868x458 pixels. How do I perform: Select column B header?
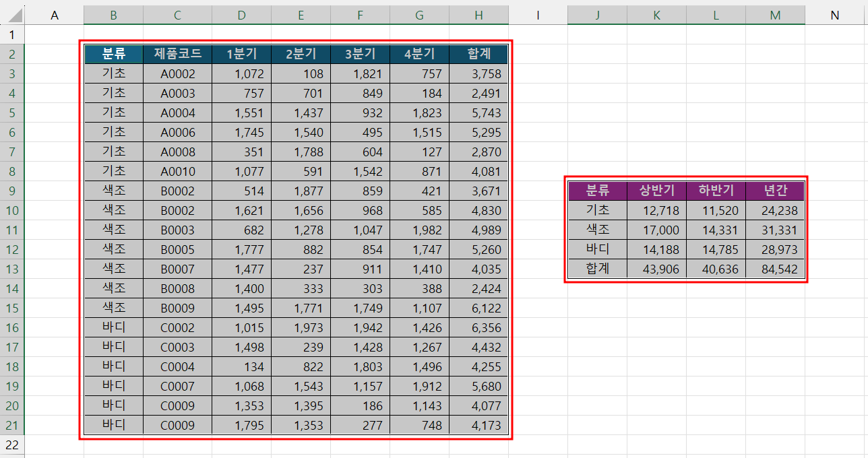tap(113, 15)
